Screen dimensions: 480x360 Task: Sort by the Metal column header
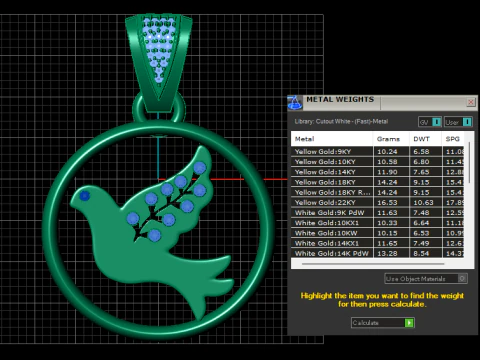point(331,139)
